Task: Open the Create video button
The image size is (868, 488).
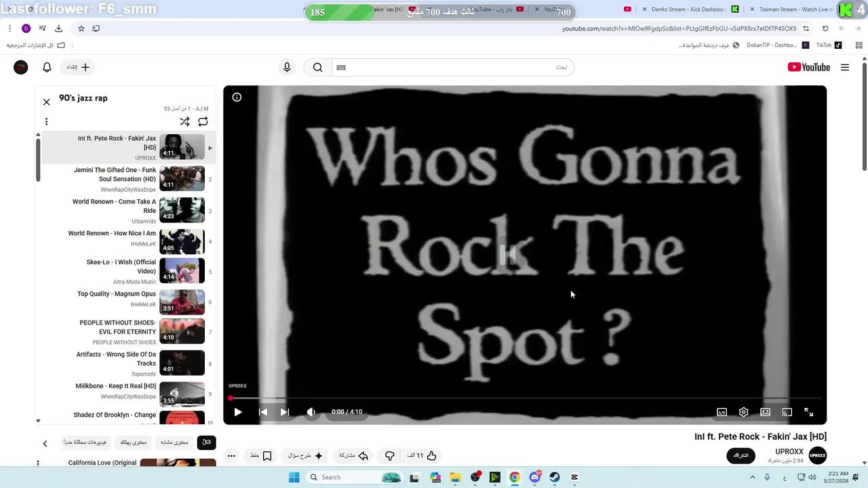Action: 78,67
